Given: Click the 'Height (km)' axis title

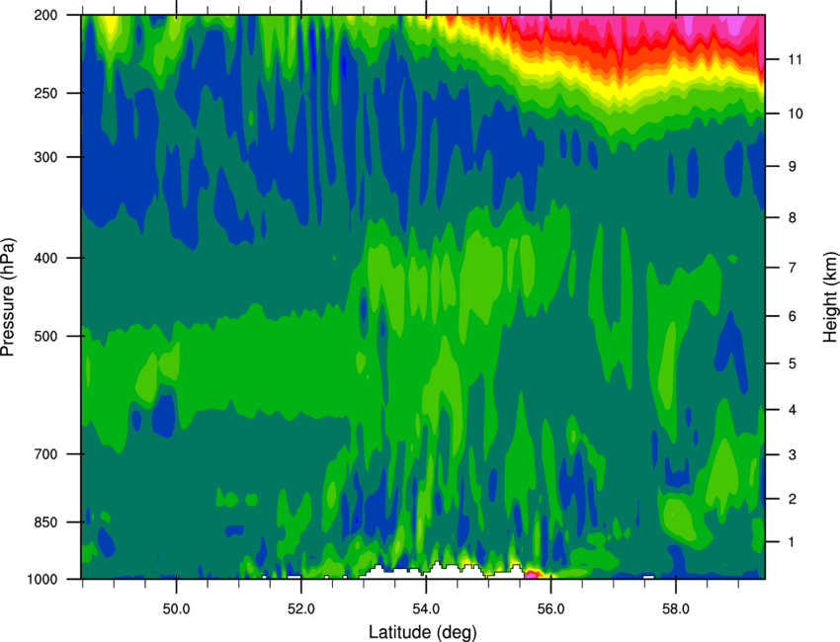Looking at the screenshot, I should (x=830, y=296).
